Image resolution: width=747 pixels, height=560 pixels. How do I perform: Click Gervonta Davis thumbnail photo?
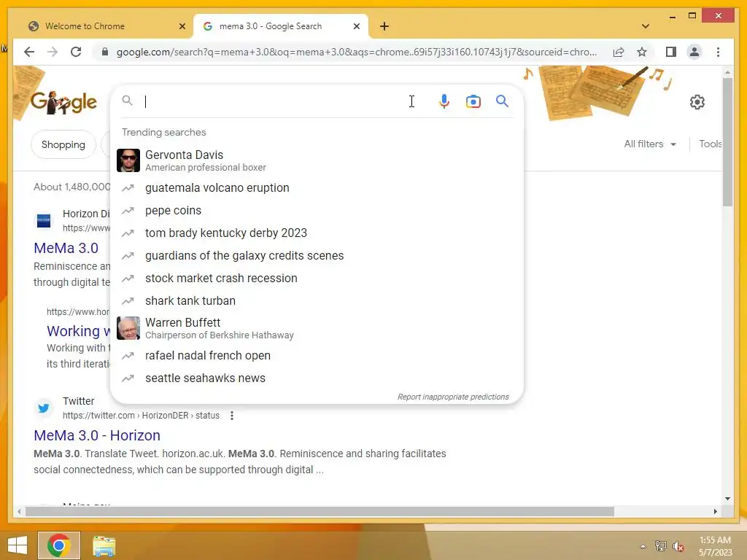[x=128, y=160]
